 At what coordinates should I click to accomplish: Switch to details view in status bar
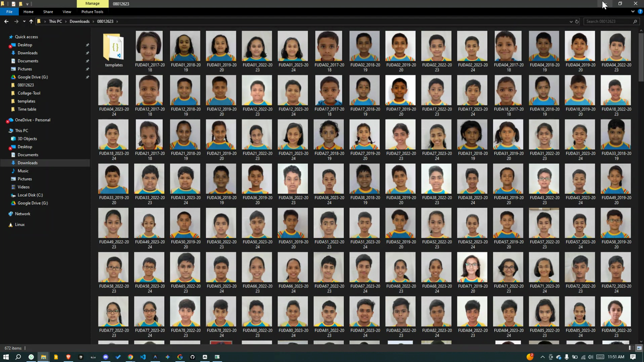coord(631,348)
